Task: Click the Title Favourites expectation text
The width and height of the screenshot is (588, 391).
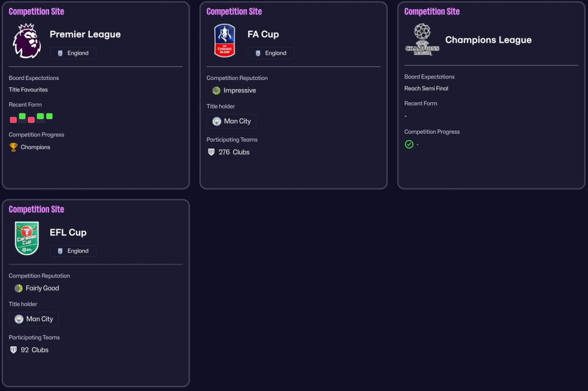Action: coord(28,90)
